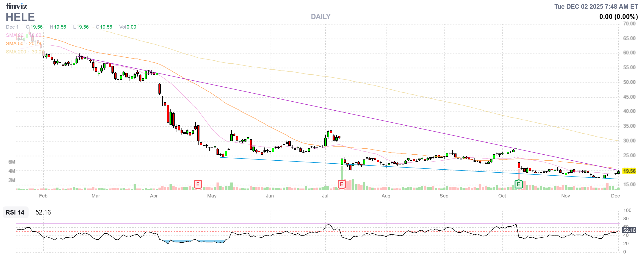Image resolution: width=644 pixels, height=259 pixels.
Task: Click the yellow 19.56 current price tag
Action: [x=629, y=171]
